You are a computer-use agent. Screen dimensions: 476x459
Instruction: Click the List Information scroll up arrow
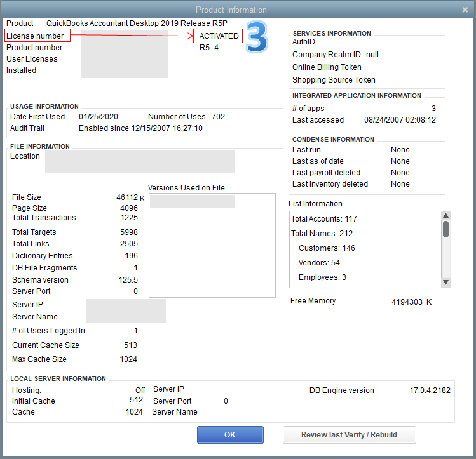click(x=445, y=215)
